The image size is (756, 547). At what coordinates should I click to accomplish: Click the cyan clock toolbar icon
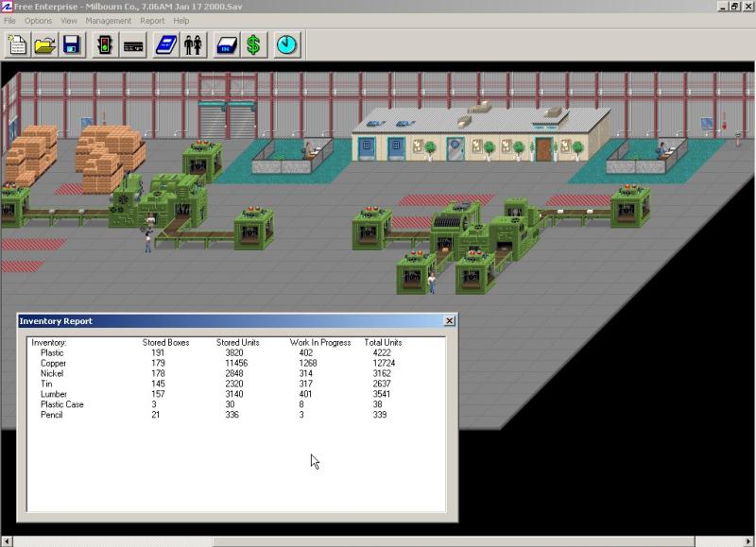pyautogui.click(x=287, y=44)
